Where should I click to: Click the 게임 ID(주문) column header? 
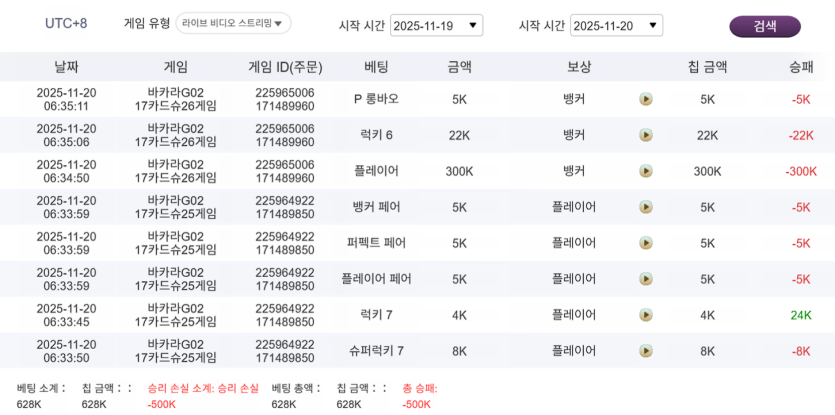click(285, 67)
